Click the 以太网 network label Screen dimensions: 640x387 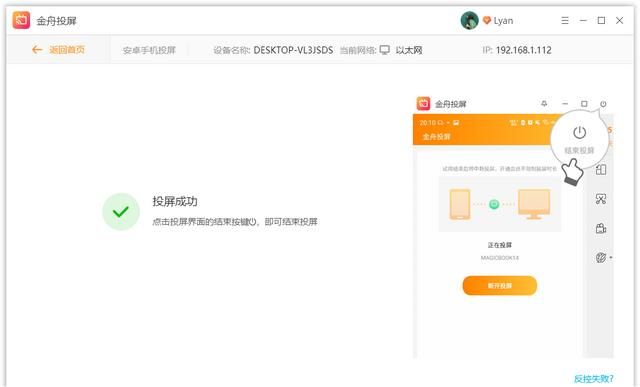409,50
